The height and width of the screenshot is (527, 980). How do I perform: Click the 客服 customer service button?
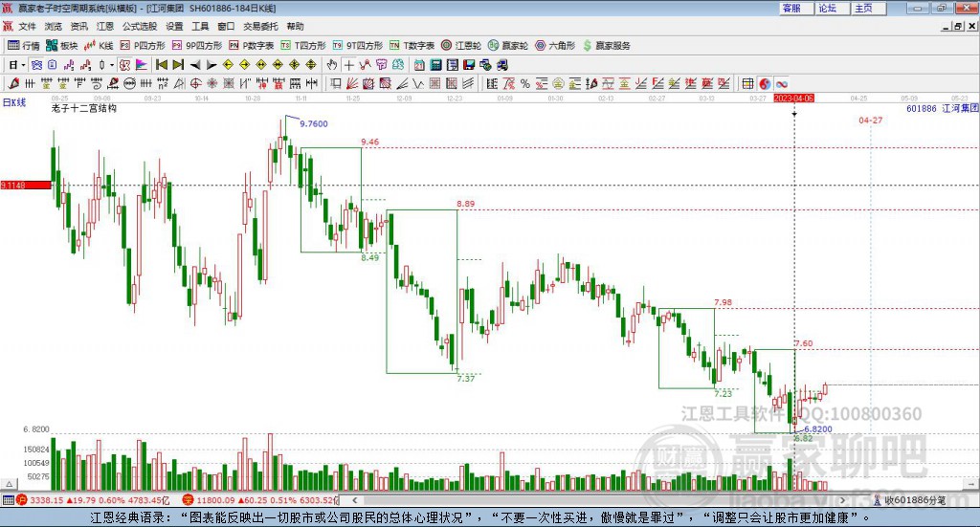pos(796,8)
